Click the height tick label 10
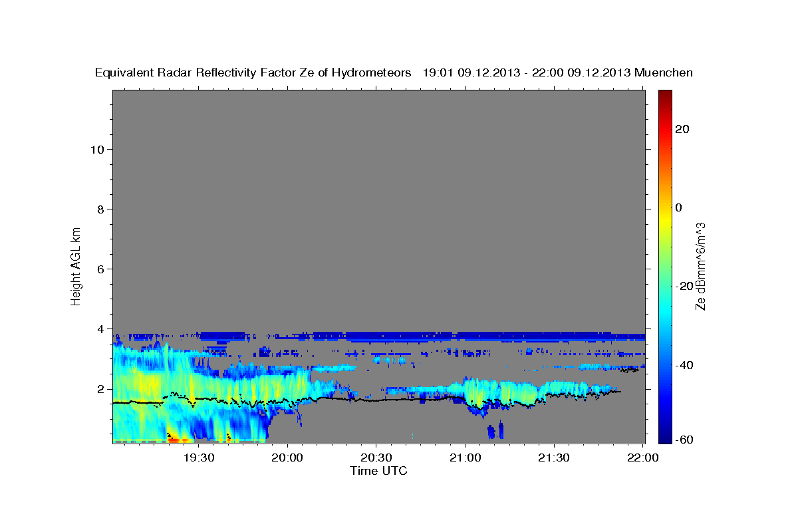The image size is (798, 532). (x=97, y=149)
